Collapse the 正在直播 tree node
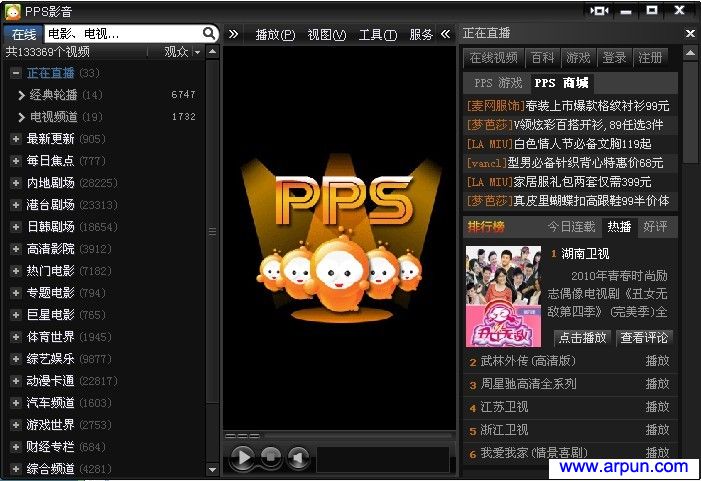 click(x=16, y=73)
